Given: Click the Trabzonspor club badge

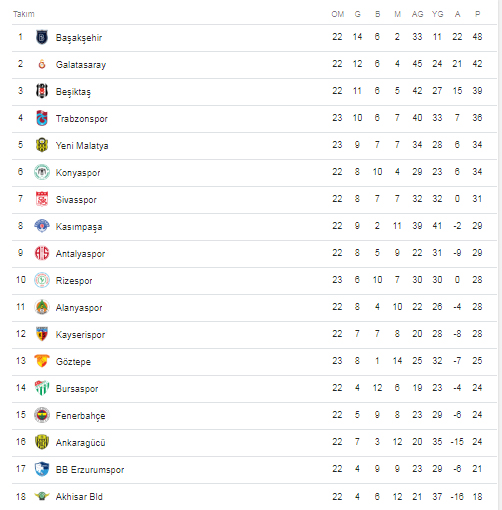Looking at the screenshot, I should (x=42, y=118).
